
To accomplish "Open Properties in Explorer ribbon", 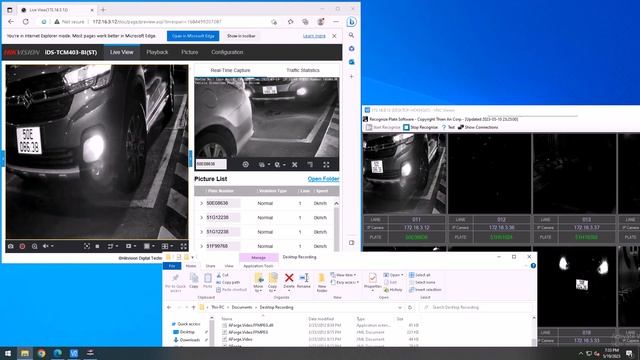I will [372, 281].
